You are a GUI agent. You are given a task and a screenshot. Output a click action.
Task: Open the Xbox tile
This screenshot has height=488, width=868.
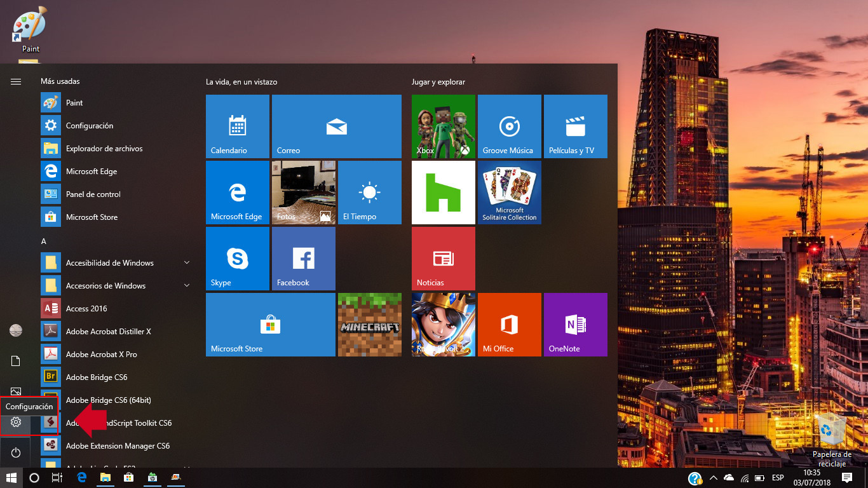pyautogui.click(x=443, y=126)
